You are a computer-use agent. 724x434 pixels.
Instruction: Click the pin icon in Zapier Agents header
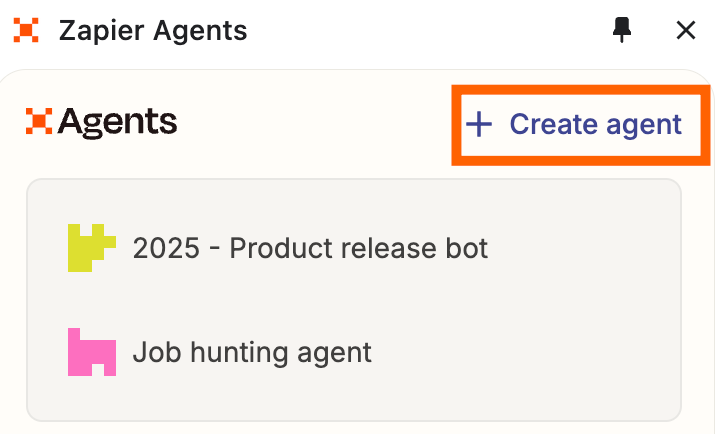(621, 30)
